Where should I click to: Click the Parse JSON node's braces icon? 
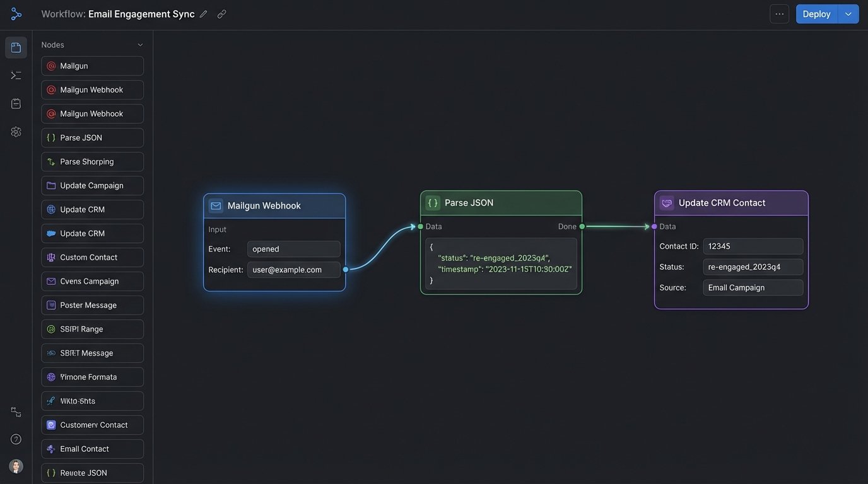pyautogui.click(x=433, y=203)
